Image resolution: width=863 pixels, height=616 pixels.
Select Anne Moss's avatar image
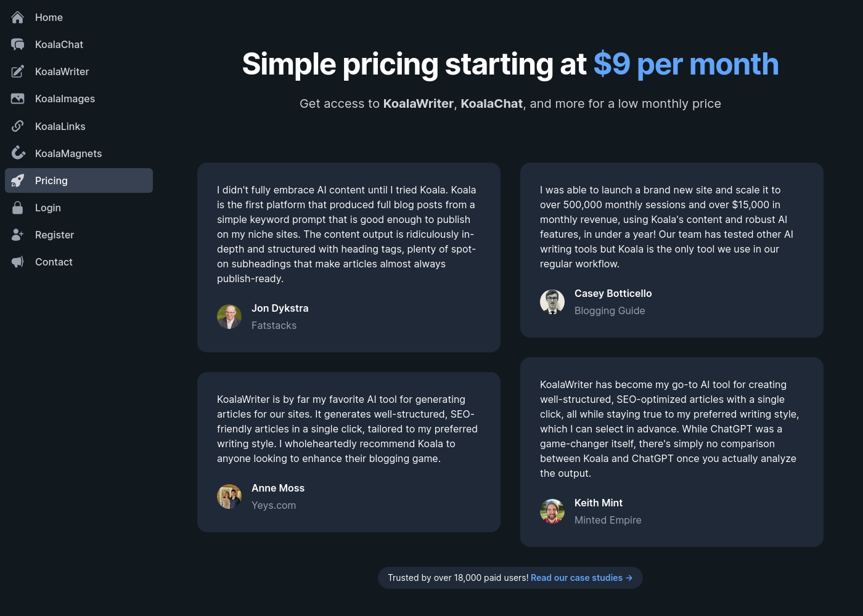[x=229, y=496]
